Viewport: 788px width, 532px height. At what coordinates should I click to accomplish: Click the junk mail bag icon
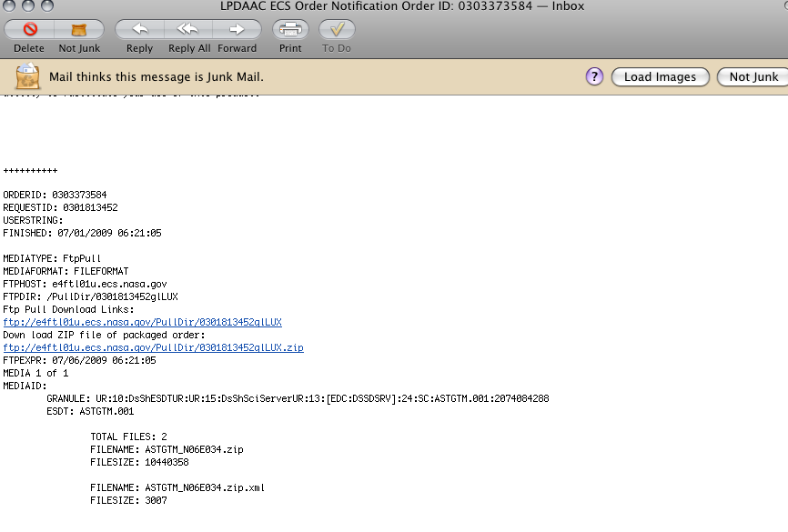27,76
